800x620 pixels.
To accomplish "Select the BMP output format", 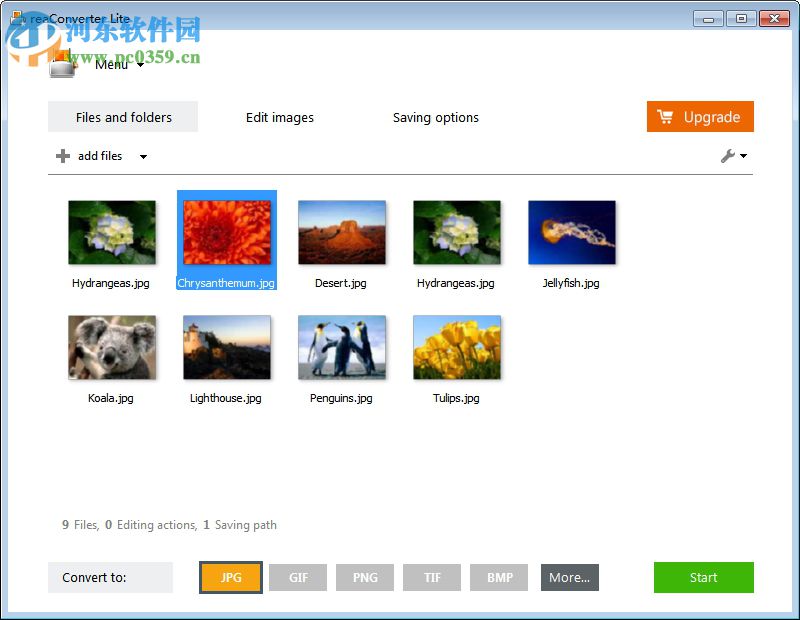I will (x=498, y=577).
